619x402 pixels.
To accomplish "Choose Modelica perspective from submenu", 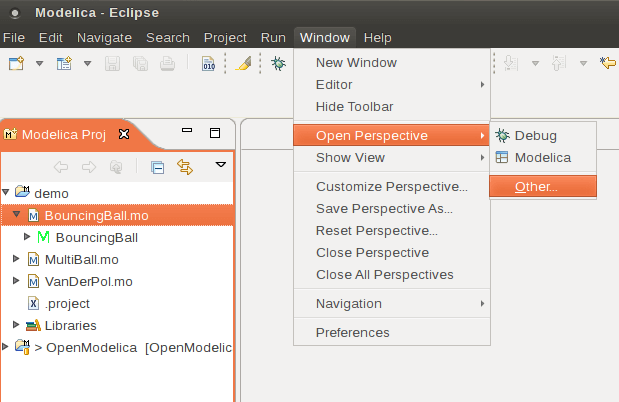I will pyautogui.click(x=542, y=157).
